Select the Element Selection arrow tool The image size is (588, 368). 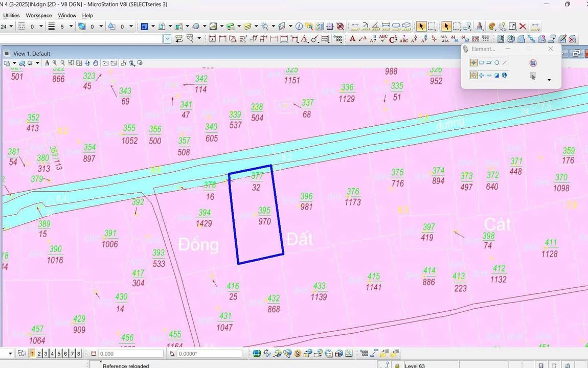[x=446, y=27]
